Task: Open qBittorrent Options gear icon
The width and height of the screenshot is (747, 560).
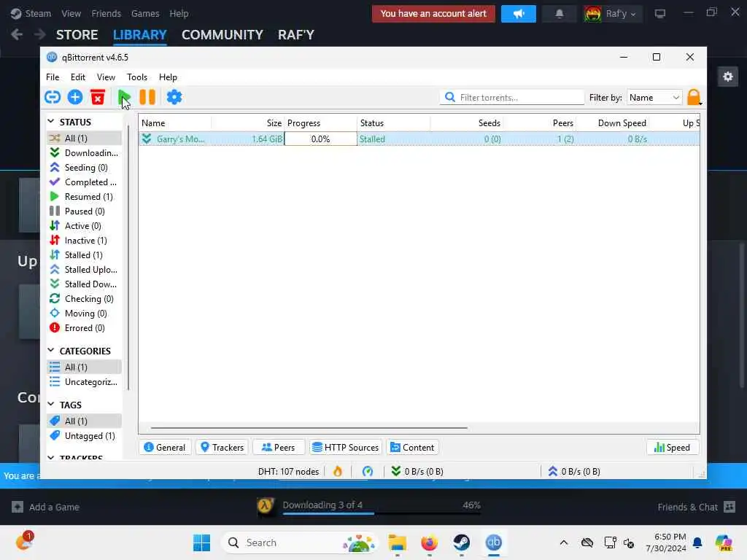Action: [x=174, y=97]
